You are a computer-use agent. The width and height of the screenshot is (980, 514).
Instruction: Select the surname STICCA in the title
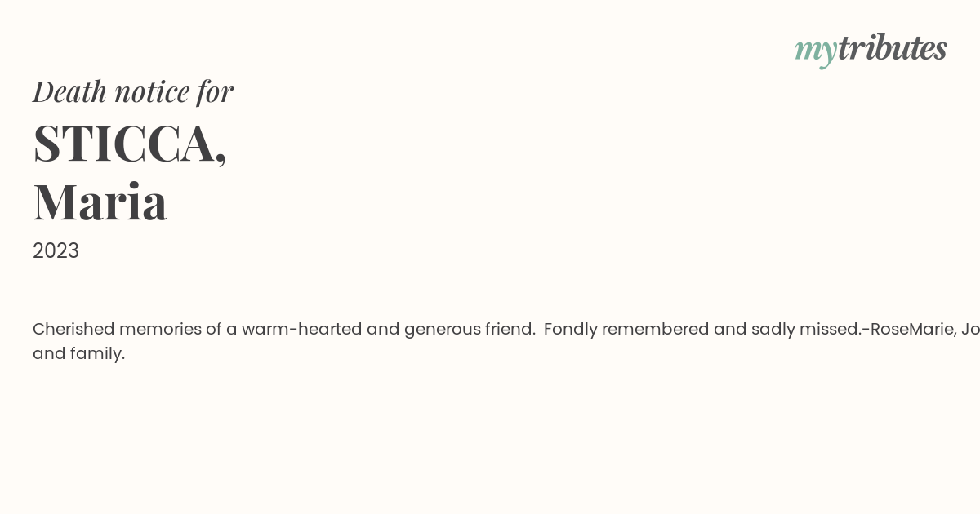pyautogui.click(x=124, y=143)
